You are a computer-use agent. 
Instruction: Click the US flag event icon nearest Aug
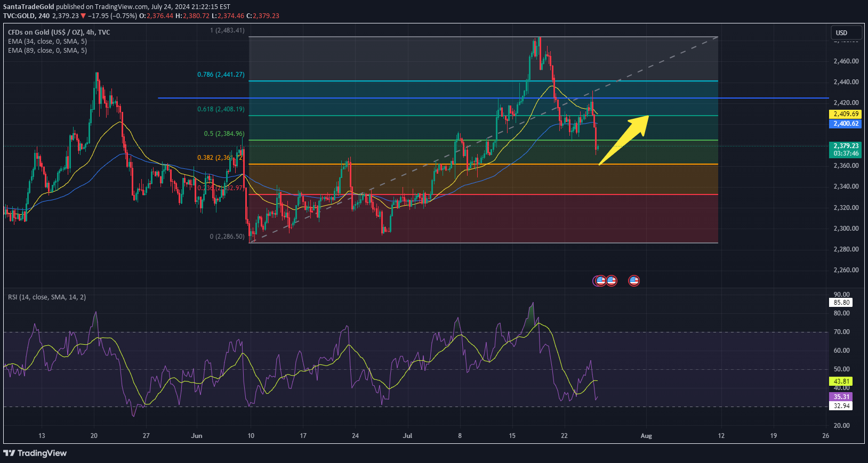coord(634,281)
